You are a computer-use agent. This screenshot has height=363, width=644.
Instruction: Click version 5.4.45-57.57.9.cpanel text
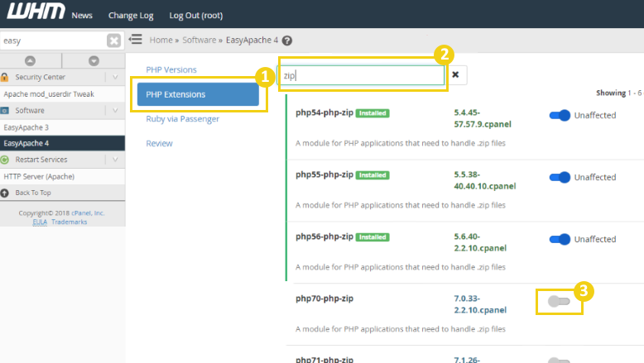pyautogui.click(x=483, y=118)
